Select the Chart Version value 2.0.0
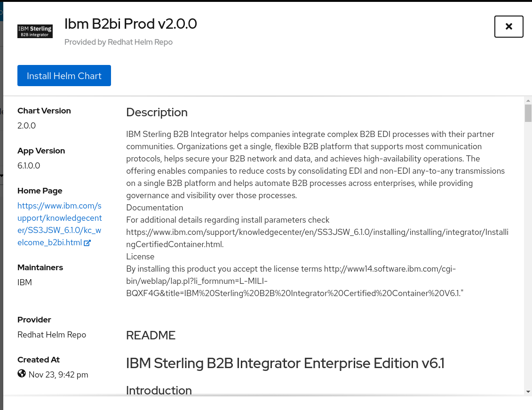Screen dimensions: 532x410 26,126
